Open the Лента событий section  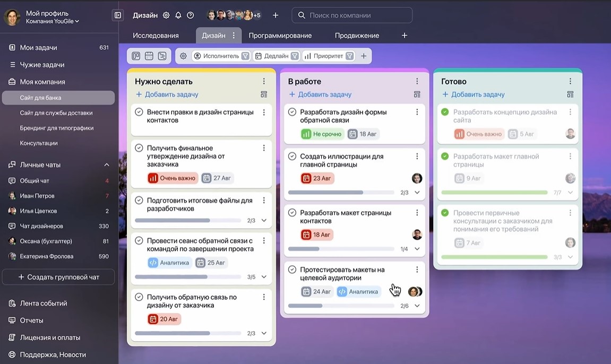(x=44, y=304)
